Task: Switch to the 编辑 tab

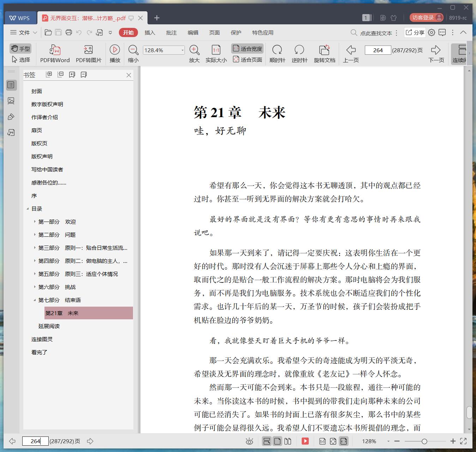Action: coord(193,32)
